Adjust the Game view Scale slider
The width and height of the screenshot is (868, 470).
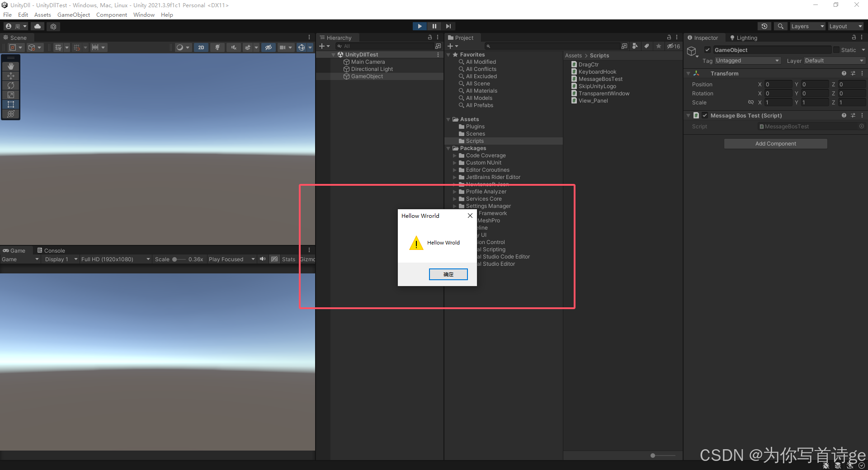(179, 259)
